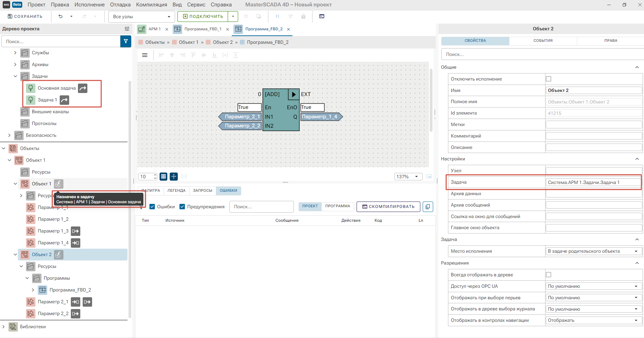Open the Место исполнения dropdown
The width and height of the screenshot is (644, 338).
click(593, 251)
